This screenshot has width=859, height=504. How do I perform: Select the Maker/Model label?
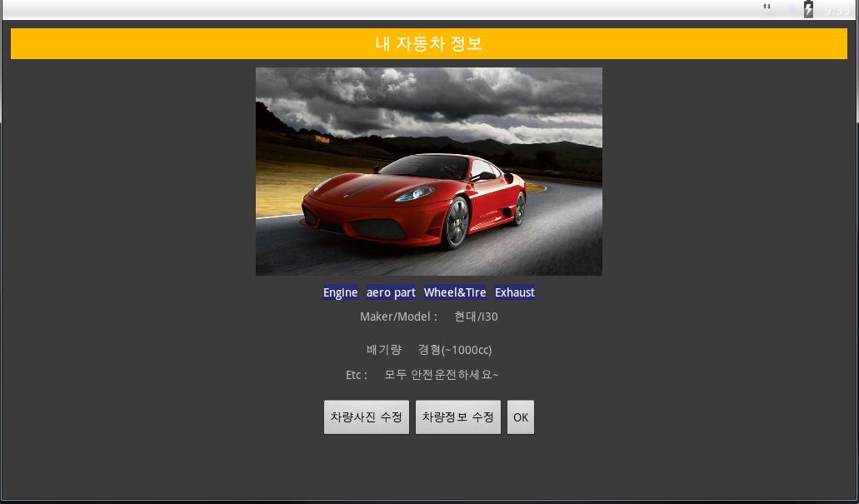398,317
